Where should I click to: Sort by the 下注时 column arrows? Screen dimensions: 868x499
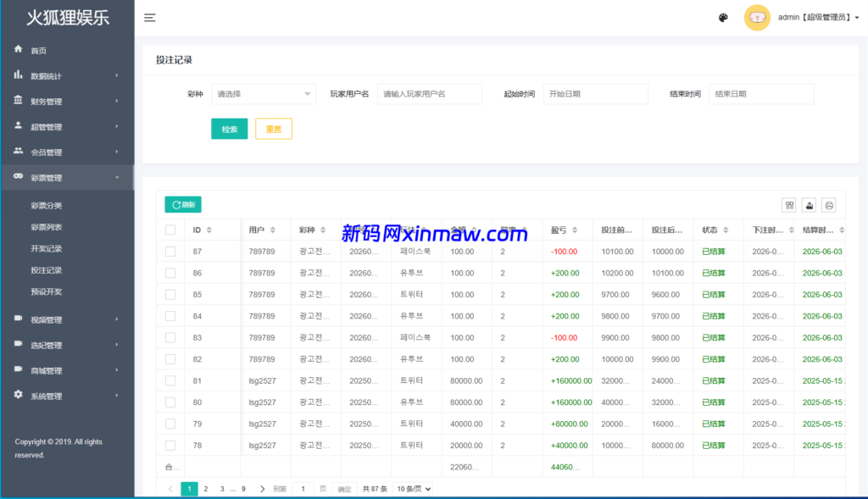click(x=792, y=230)
